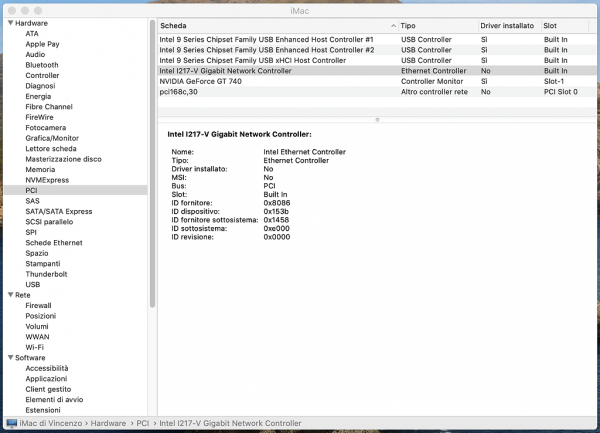Collapse the Software section disclosure triangle
Screen dimensions: 600x433
(x=9, y=358)
